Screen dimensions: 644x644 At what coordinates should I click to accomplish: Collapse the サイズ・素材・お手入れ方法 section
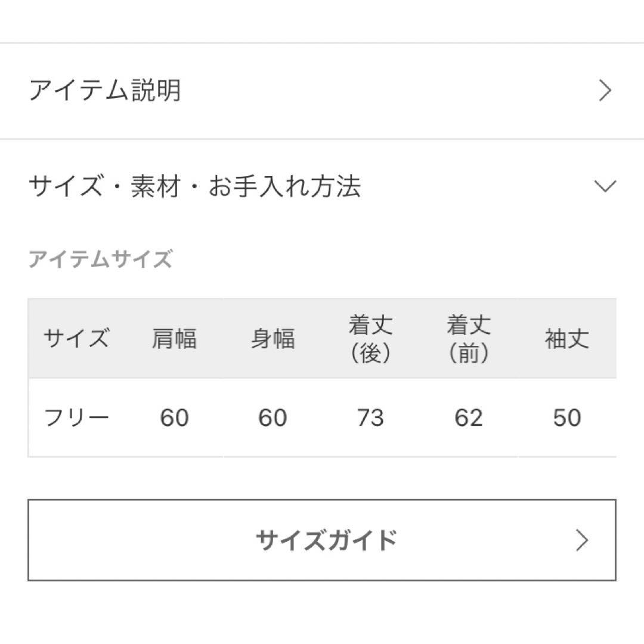point(322,186)
